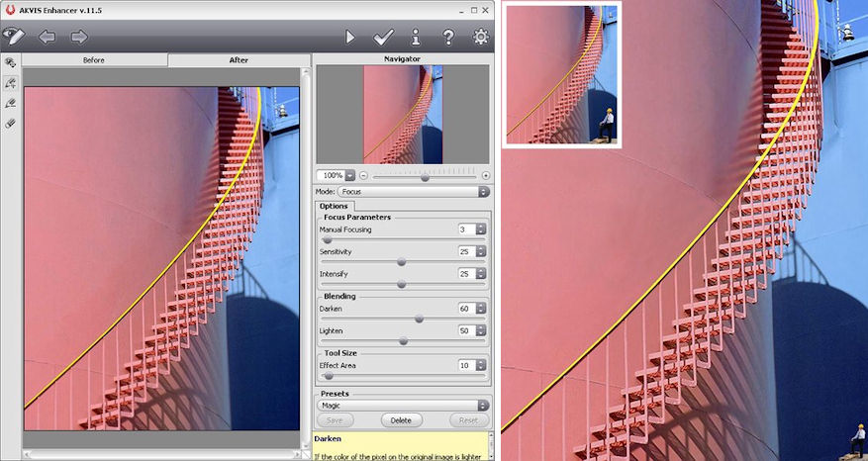Open program info with the 'i' icon
This screenshot has height=461, width=868.
coord(416,38)
